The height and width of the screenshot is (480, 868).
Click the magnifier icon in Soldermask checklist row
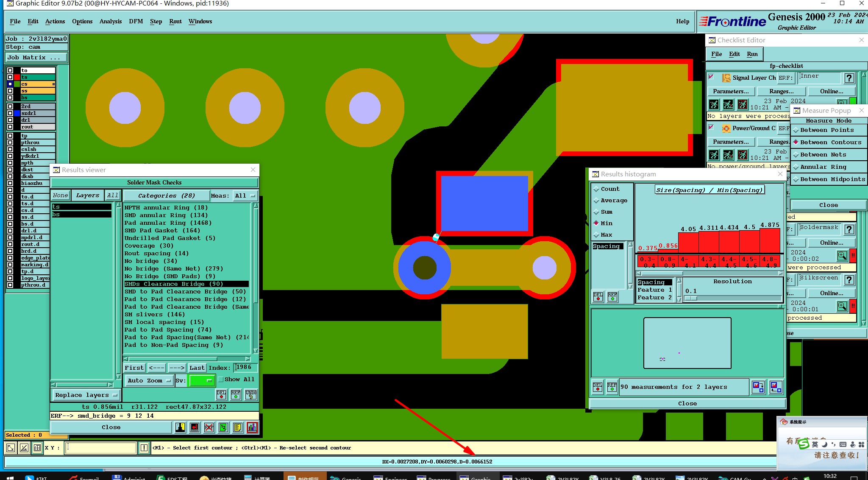coord(842,256)
